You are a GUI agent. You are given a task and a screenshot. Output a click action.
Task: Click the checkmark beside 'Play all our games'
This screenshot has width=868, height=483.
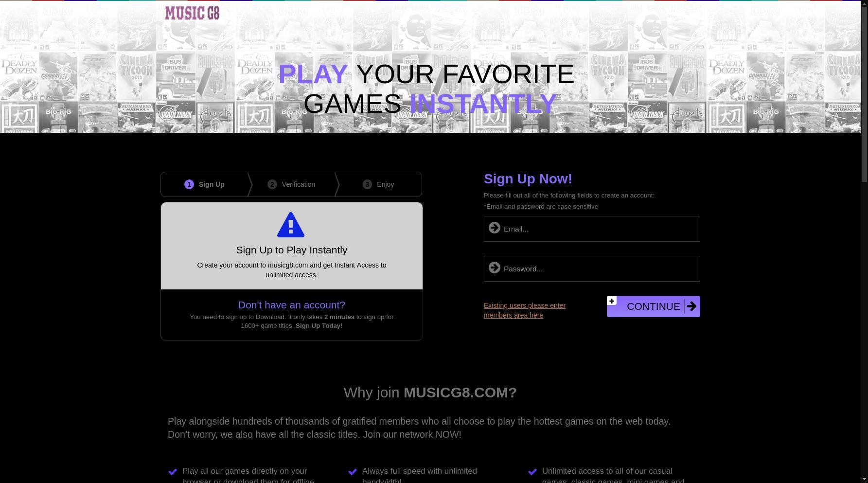pos(173,472)
